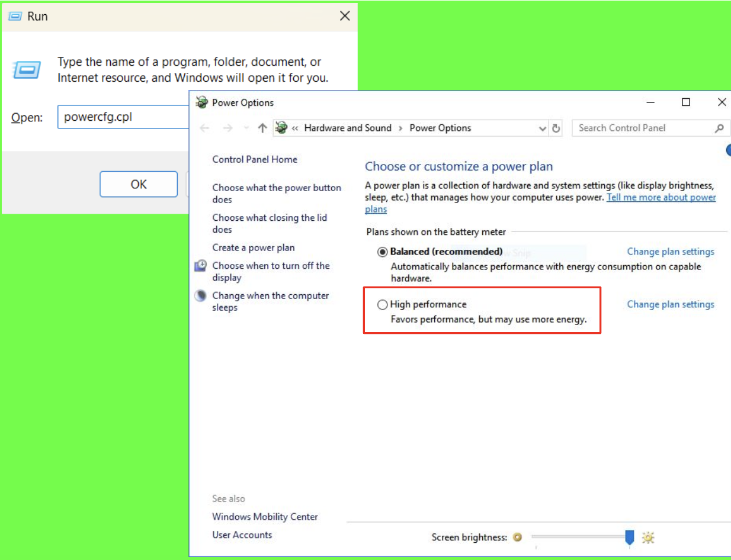731x560 pixels.
Task: Click 'Favors performance, but may use more energy.'
Action: [489, 320]
